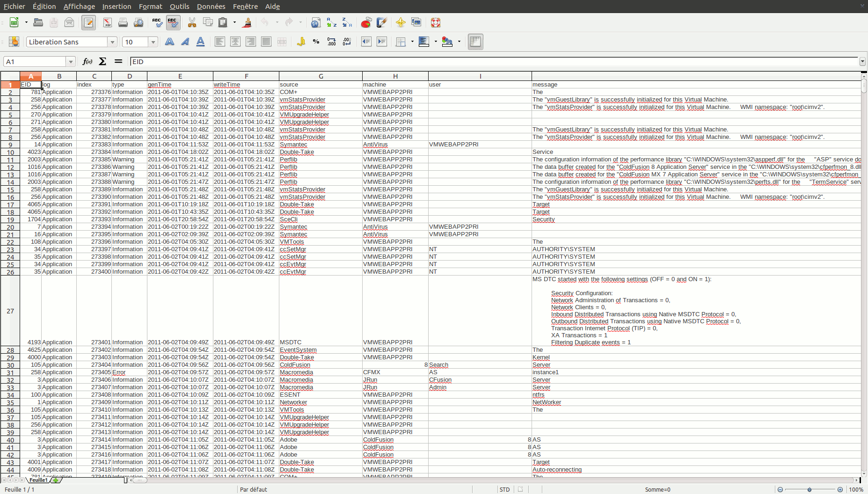Expand the font size dropdown
The height and width of the screenshot is (494, 868).
point(153,42)
